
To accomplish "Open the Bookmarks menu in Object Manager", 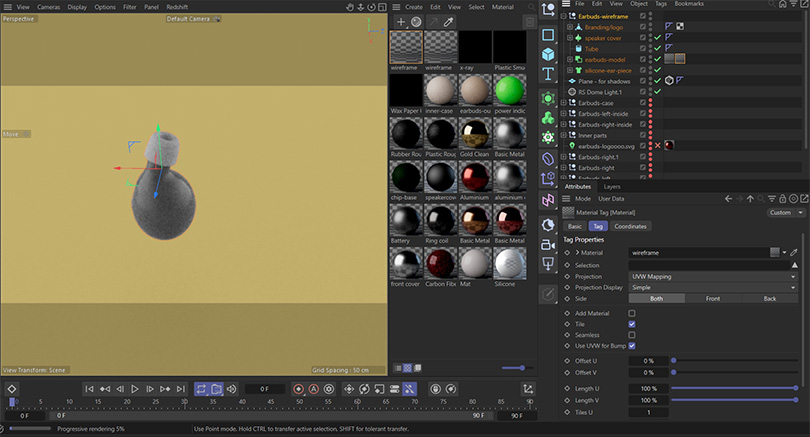I will pyautogui.click(x=689, y=5).
